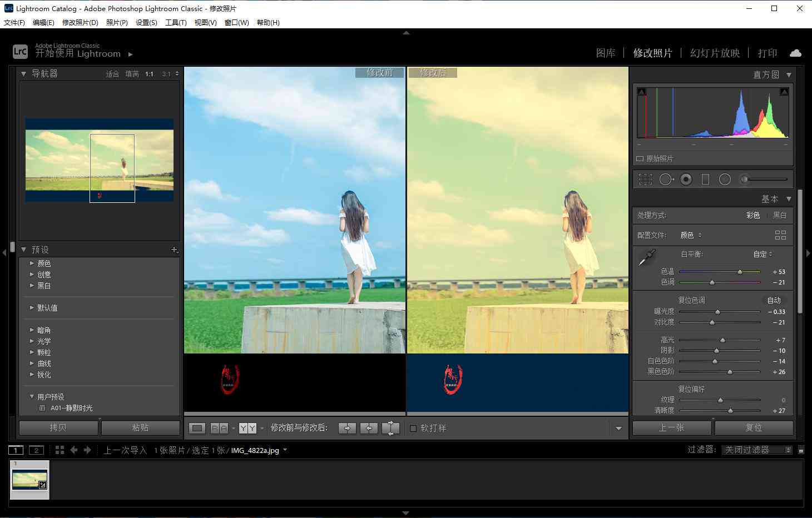812x518 pixels.
Task: Open main window display button 1
Action: [16, 450]
